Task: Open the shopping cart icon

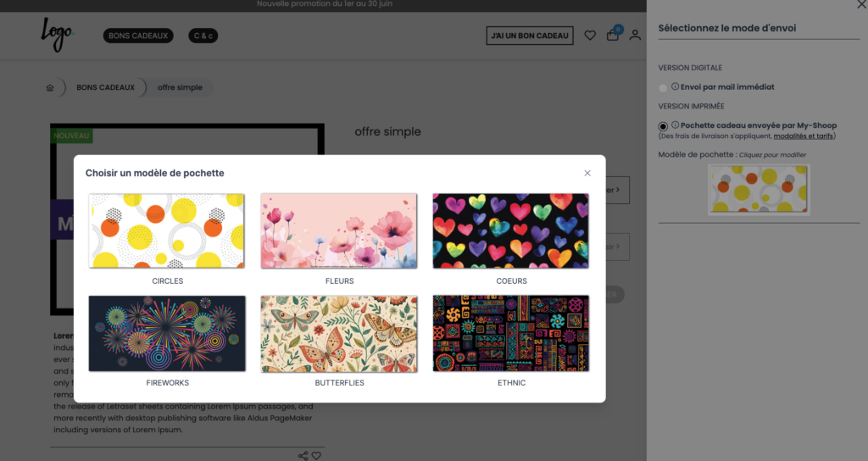Action: [612, 36]
